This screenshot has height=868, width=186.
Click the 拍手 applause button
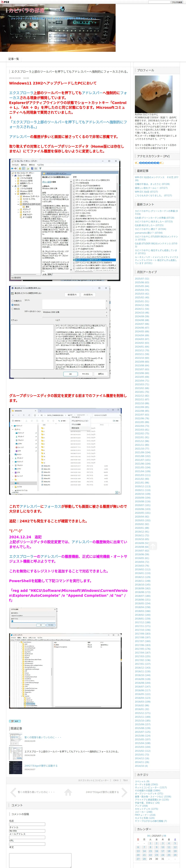point(15,721)
